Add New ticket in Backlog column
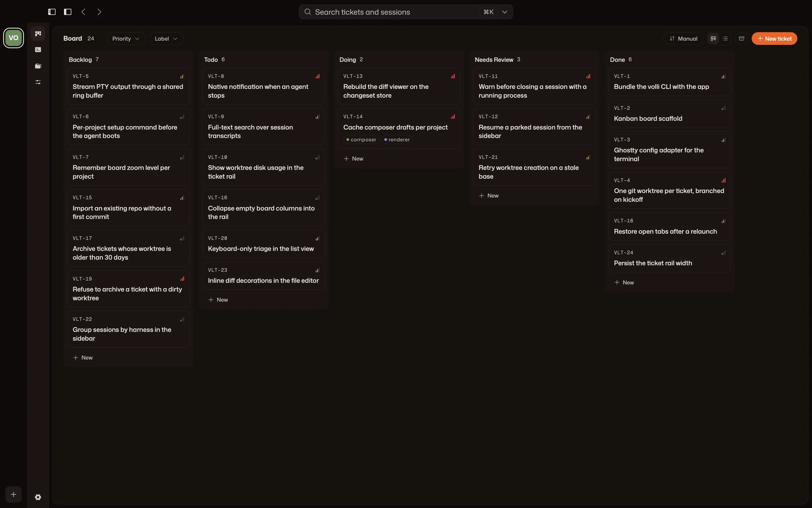Screen dimensions: 812x508 coord(83,358)
